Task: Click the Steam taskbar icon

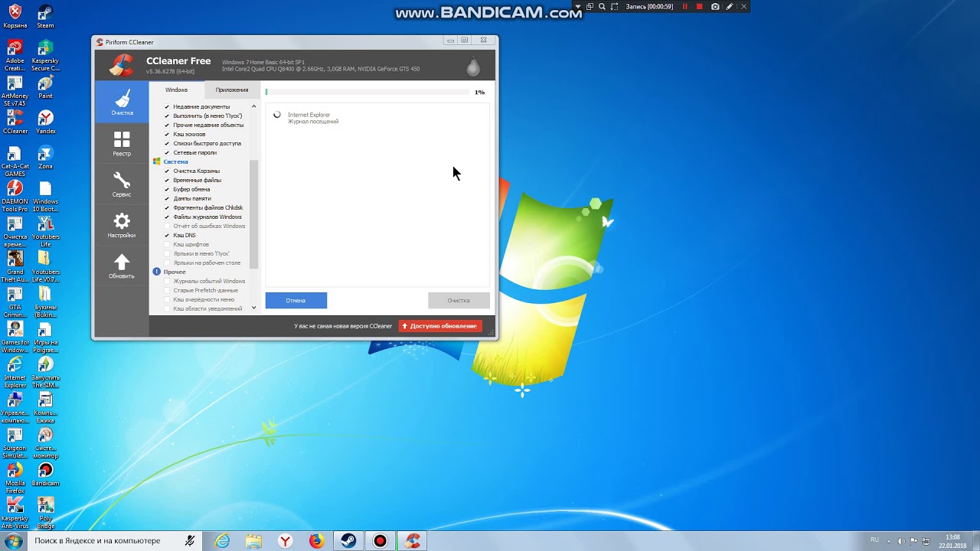Action: [348, 541]
